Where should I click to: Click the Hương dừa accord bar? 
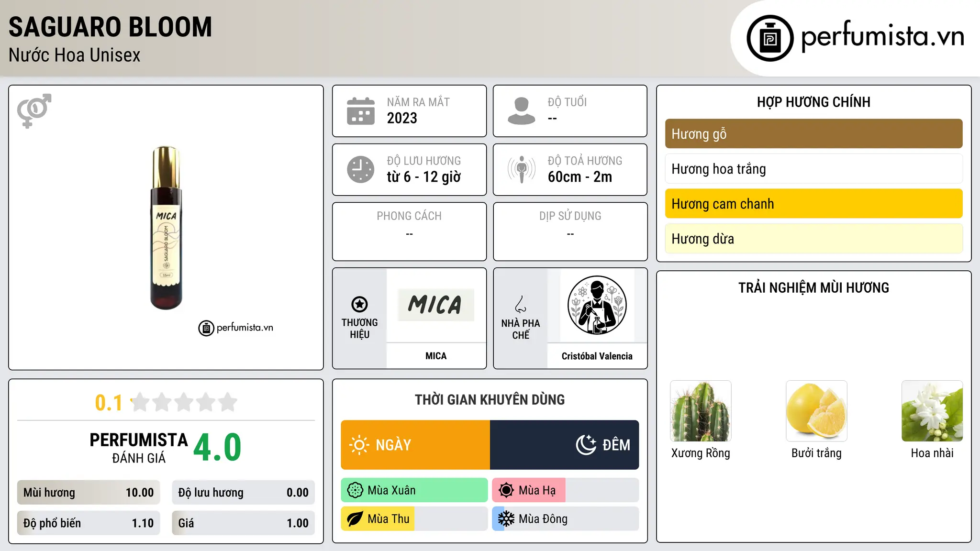point(813,239)
